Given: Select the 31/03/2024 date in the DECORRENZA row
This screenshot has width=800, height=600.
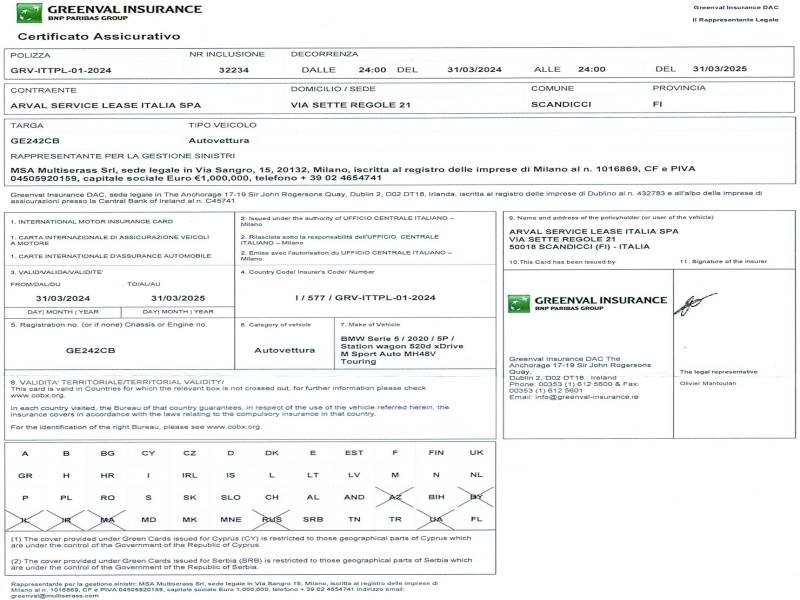Looking at the screenshot, I should point(474,69).
